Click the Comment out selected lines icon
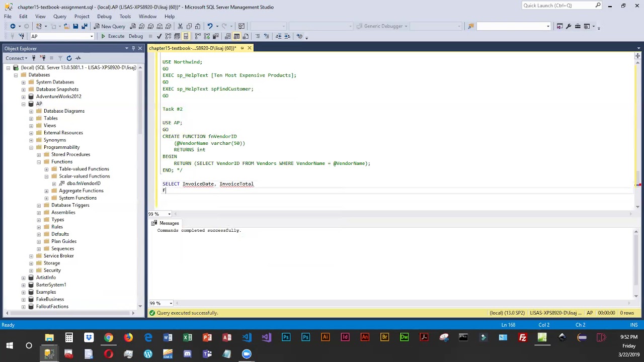 [258, 36]
